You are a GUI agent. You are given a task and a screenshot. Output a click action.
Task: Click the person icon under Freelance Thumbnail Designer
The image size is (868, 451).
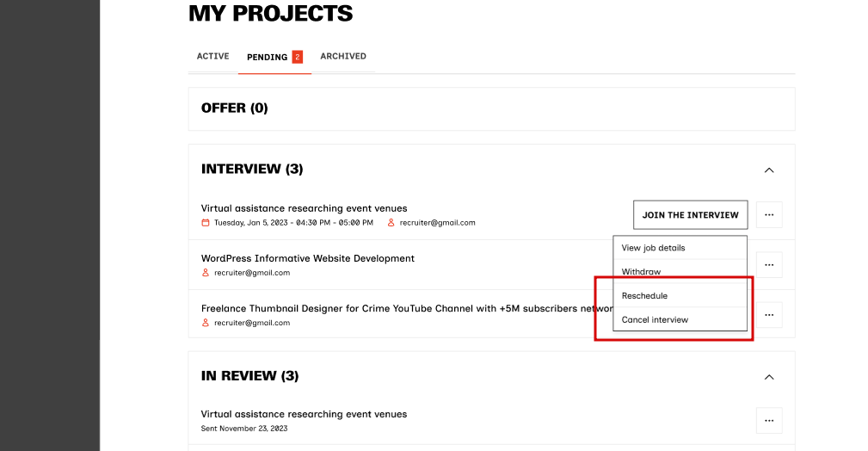(206, 323)
